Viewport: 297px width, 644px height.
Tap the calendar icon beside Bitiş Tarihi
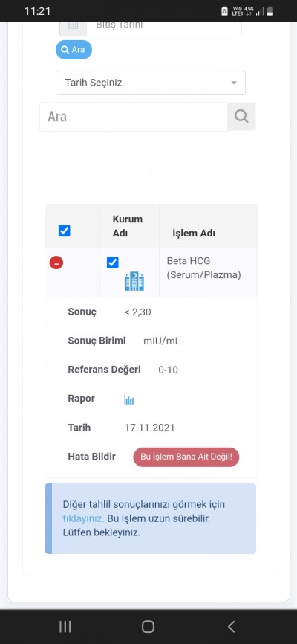click(x=73, y=25)
